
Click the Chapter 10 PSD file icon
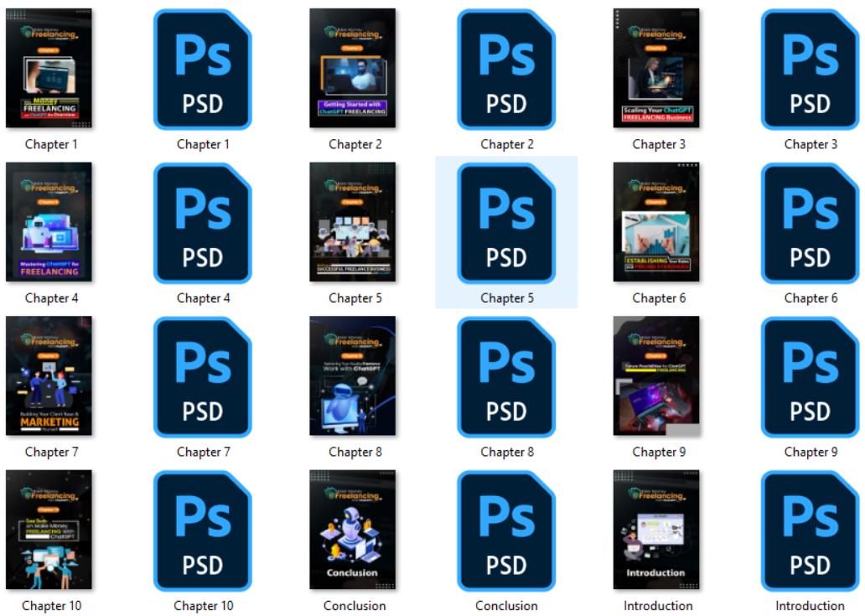pos(202,531)
